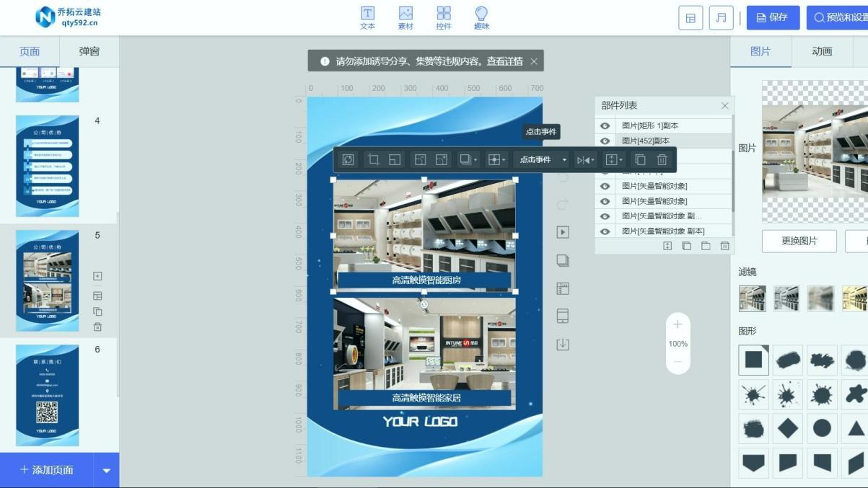Toggle eye of first 图片[矢量智能对象] row
This screenshot has width=868, height=488.
[x=605, y=186]
